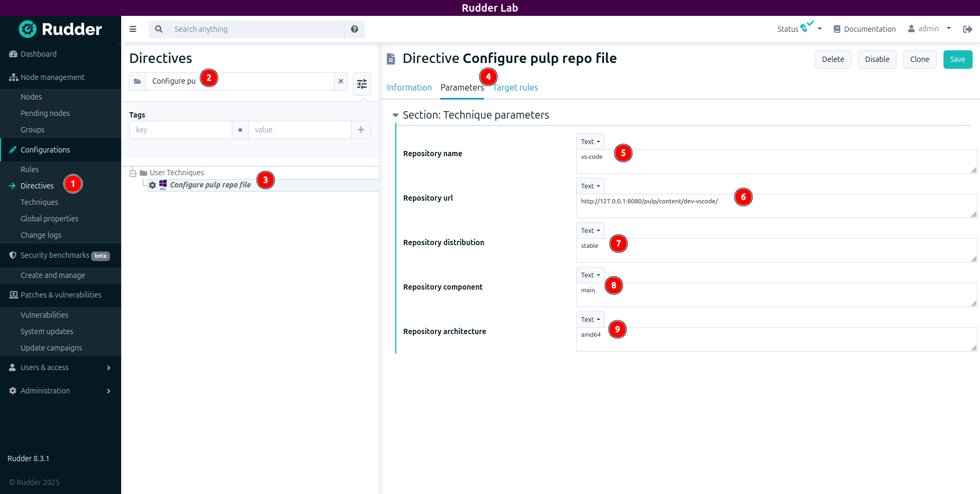Click the Repository name text area
This screenshot has height=494, width=980.
(776, 161)
